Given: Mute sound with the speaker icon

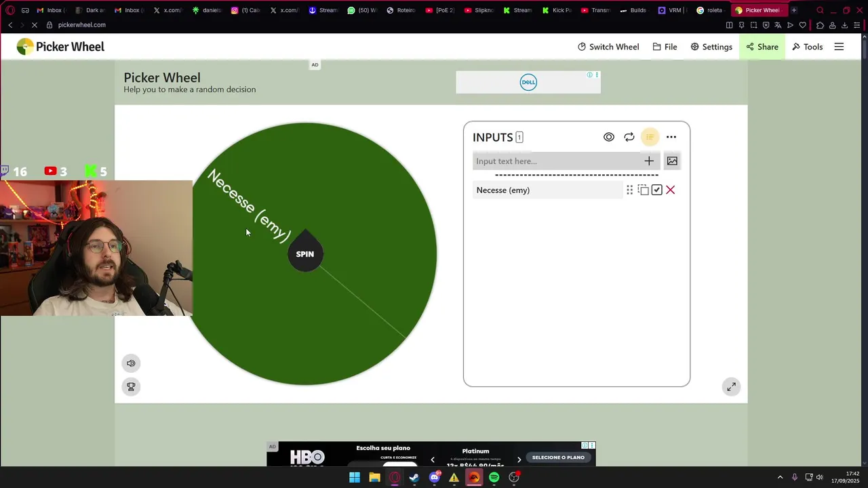Looking at the screenshot, I should (x=131, y=363).
